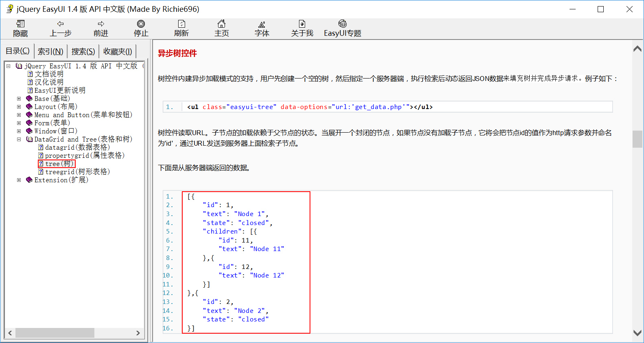Click the 异步树控件 heading
The width and height of the screenshot is (644, 343).
[x=177, y=53]
